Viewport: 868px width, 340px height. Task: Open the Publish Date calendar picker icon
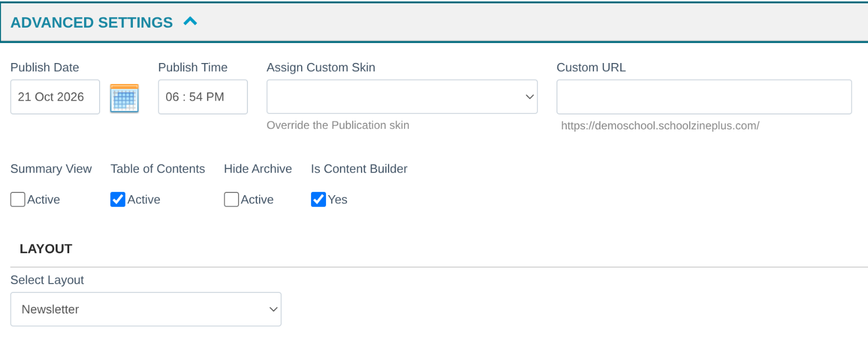point(125,98)
